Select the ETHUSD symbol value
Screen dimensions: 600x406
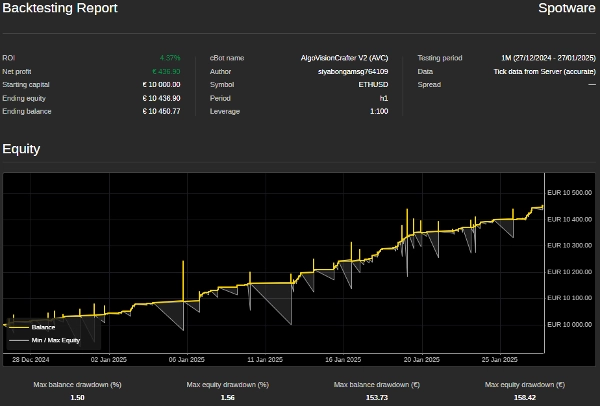374,85
